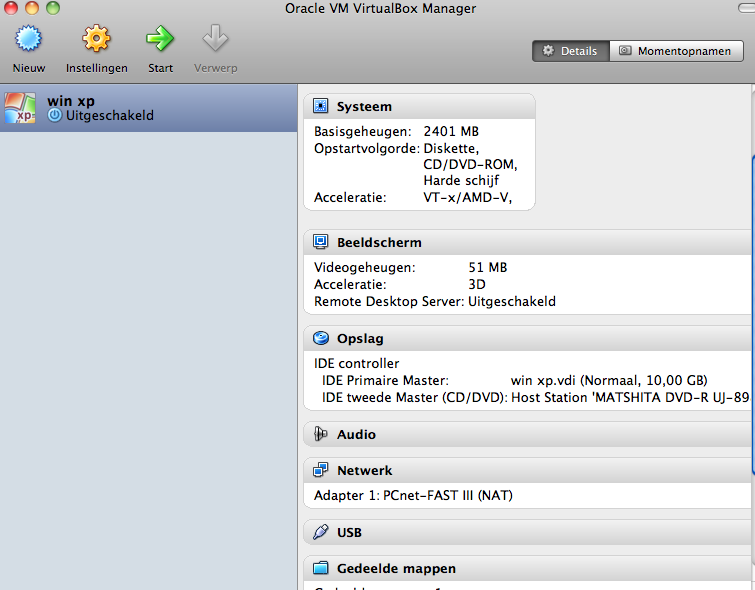Click the yellow minimize window button
The width and height of the screenshot is (755, 590).
coord(32,8)
